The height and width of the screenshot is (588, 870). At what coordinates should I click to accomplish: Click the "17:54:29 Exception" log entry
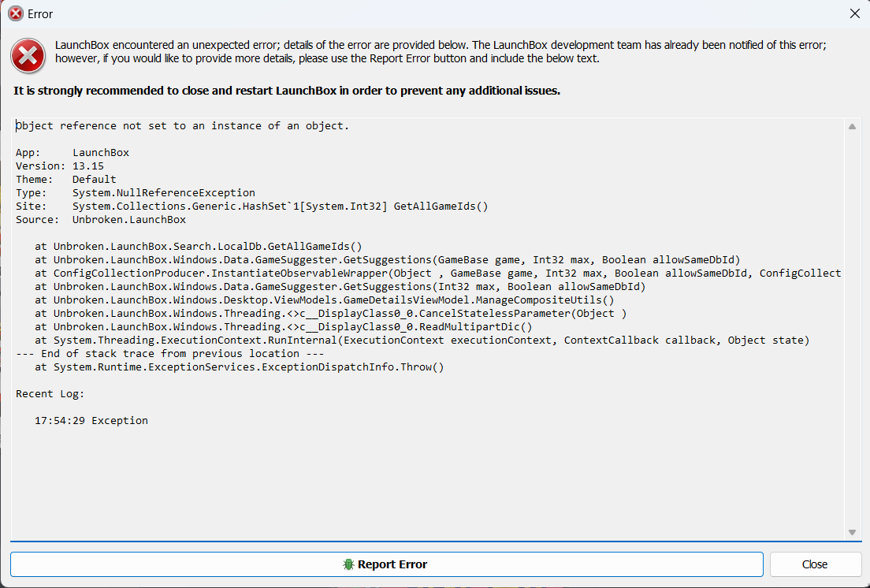coord(91,420)
